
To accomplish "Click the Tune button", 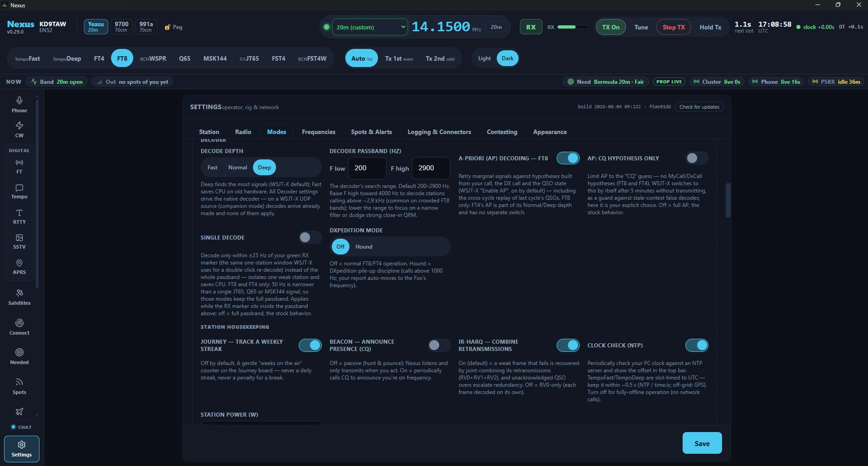I will click(641, 27).
